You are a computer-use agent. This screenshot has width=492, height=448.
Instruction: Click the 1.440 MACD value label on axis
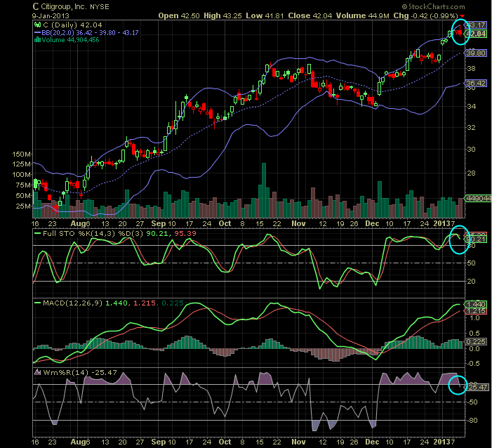pos(476,304)
